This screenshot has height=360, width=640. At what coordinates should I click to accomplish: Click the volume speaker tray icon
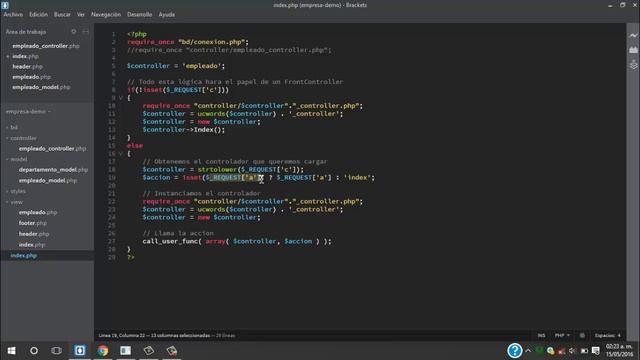point(572,351)
